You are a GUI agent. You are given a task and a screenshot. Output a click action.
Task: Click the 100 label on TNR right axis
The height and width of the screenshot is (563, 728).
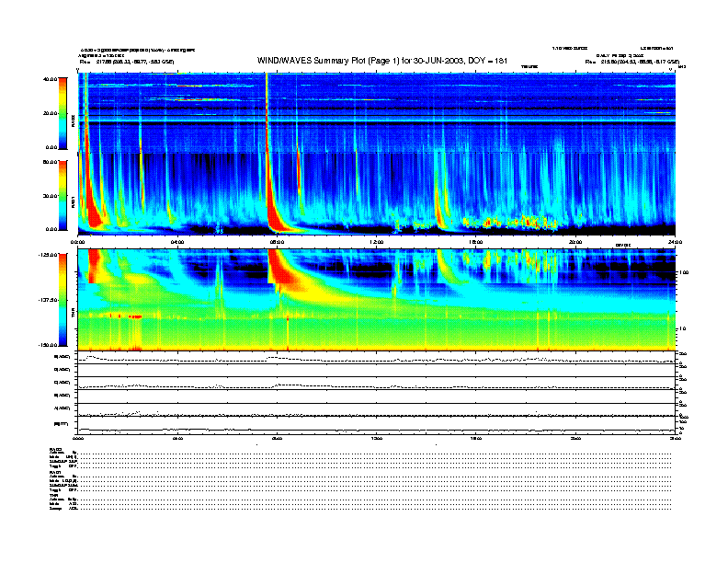point(684,272)
